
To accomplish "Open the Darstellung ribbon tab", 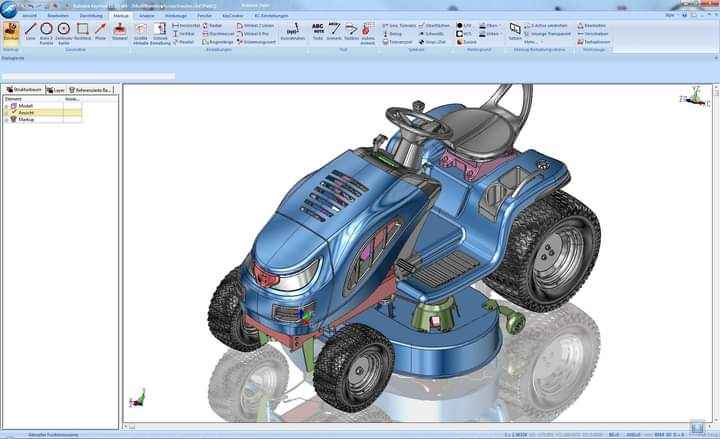I will tap(91, 16).
